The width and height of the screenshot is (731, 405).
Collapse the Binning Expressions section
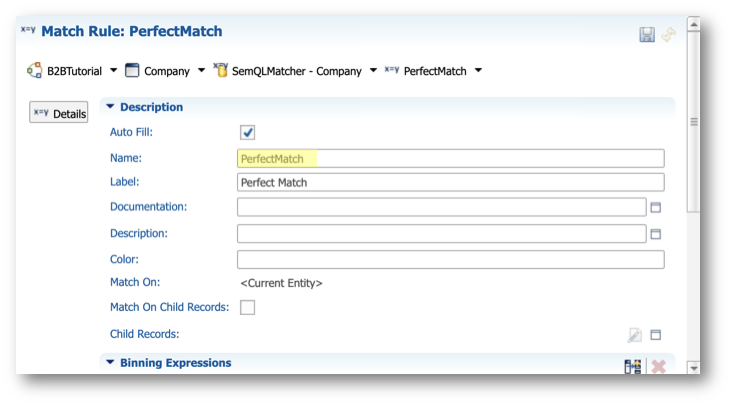click(x=110, y=362)
